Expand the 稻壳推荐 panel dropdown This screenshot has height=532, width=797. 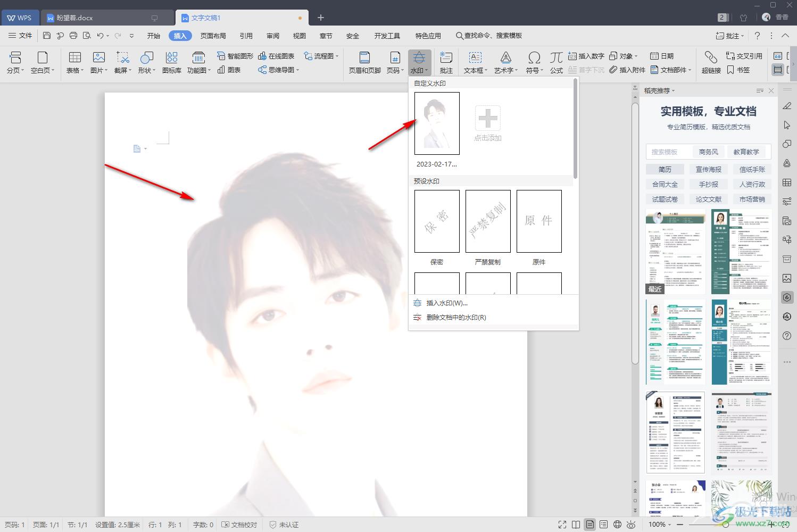tap(659, 90)
